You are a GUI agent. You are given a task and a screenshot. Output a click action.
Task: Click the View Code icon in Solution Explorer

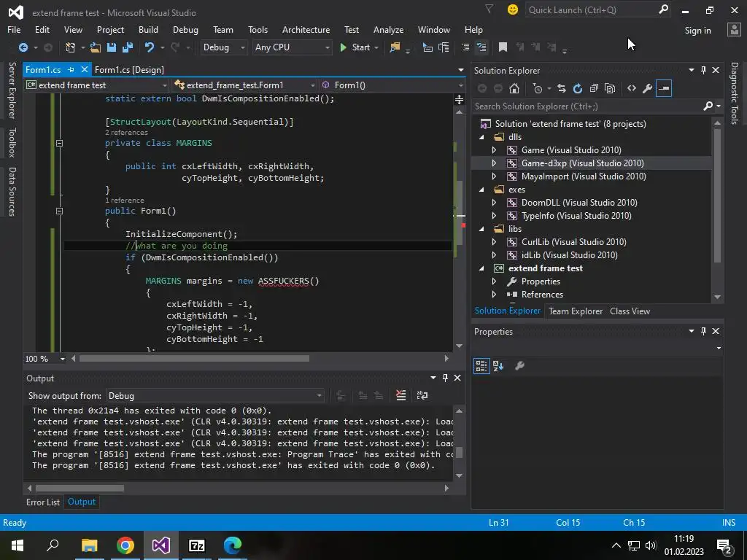pyautogui.click(x=632, y=88)
